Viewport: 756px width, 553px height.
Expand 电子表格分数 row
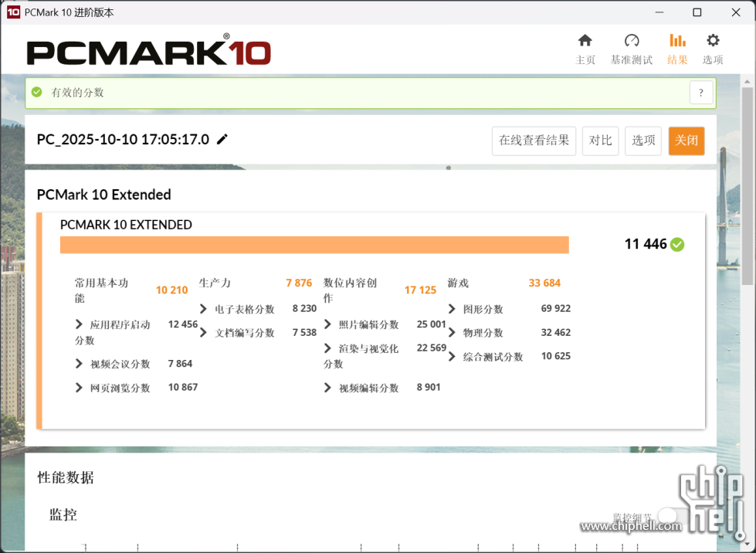[x=203, y=309]
